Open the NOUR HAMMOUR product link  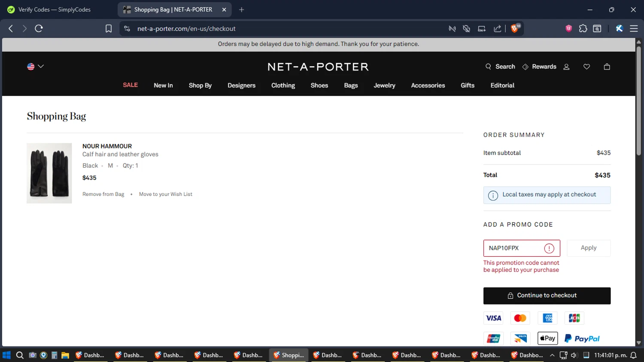[x=107, y=146]
